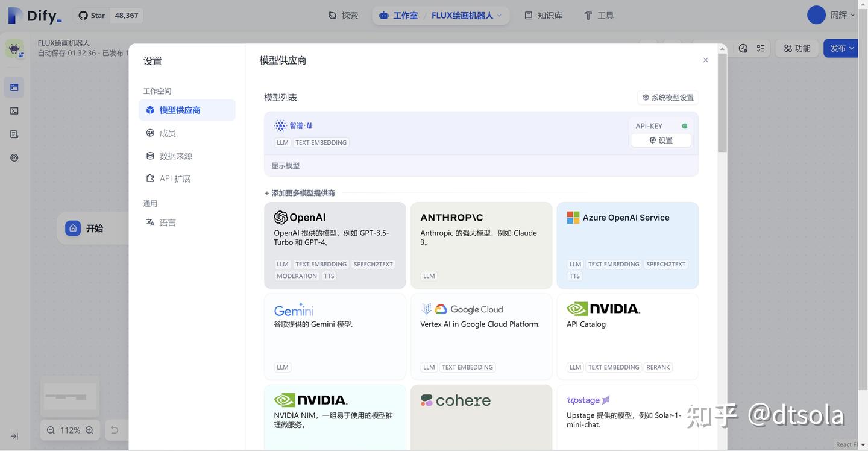Image resolution: width=868 pixels, height=451 pixels.
Task: Zoom in the workflow canvas
Action: [89, 430]
